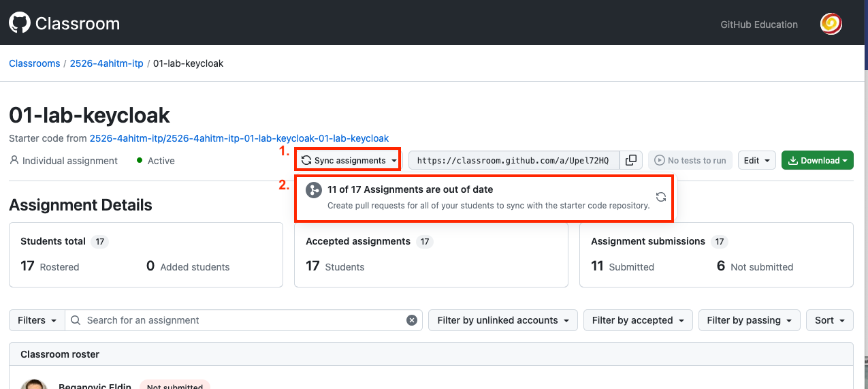Click the 11 Submitted count

pos(622,266)
